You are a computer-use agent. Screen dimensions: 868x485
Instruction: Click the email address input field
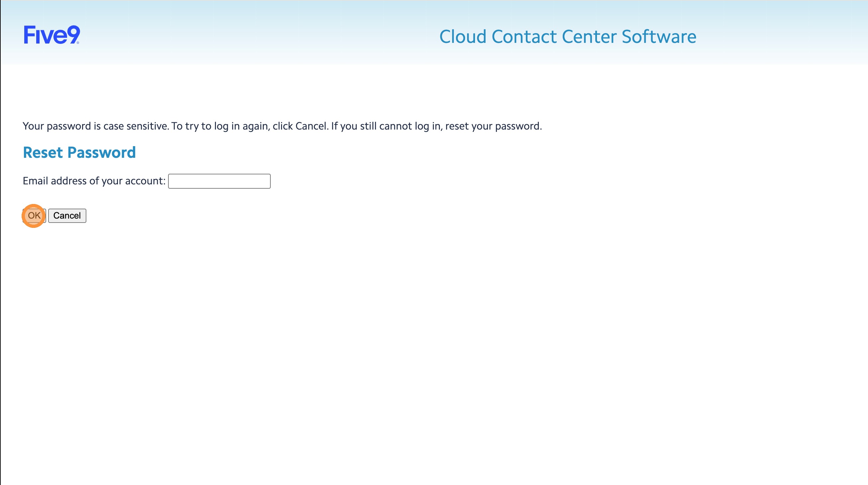219,181
